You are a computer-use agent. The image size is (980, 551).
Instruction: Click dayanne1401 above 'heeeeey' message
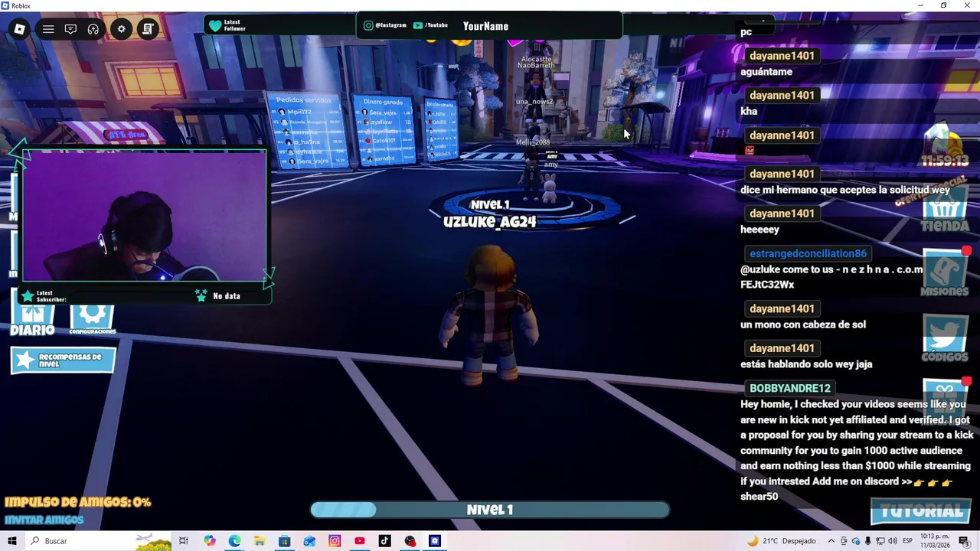782,214
